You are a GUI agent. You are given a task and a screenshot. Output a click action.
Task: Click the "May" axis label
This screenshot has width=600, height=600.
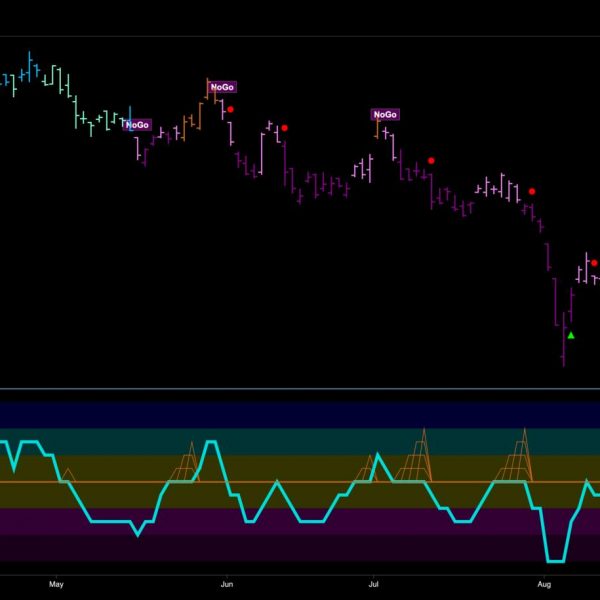point(56,584)
